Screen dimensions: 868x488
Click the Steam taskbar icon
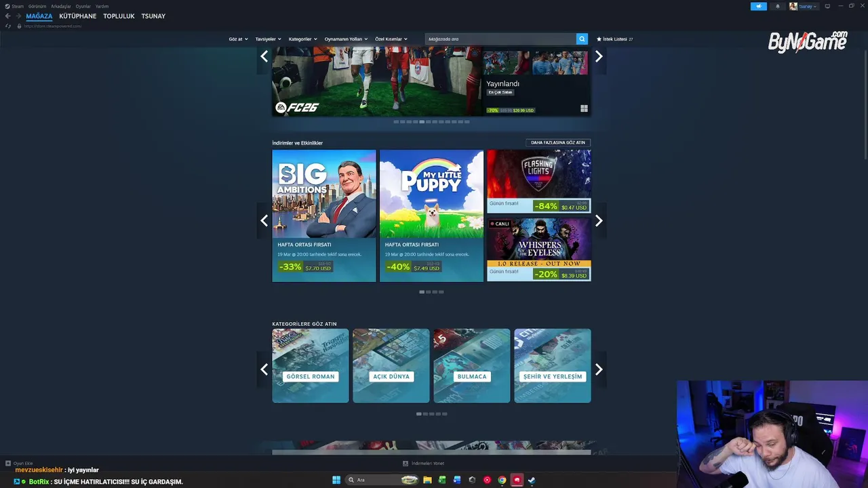532,480
